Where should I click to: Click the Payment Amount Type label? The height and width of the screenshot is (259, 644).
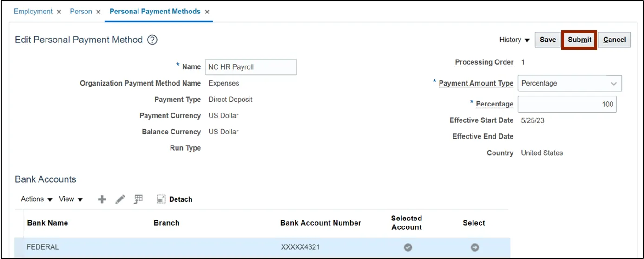click(476, 83)
